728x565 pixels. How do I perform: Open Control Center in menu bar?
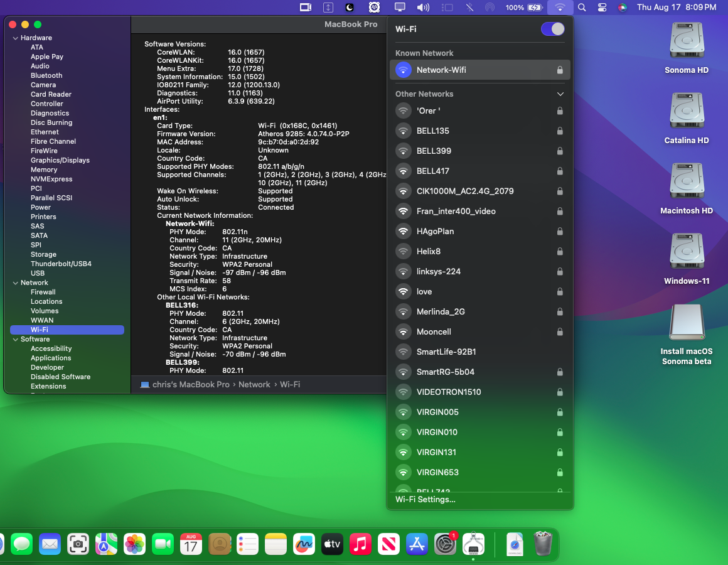[x=602, y=7]
